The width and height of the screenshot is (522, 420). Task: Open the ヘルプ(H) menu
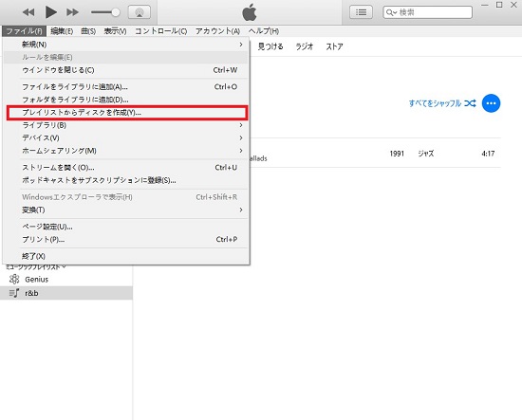click(264, 31)
